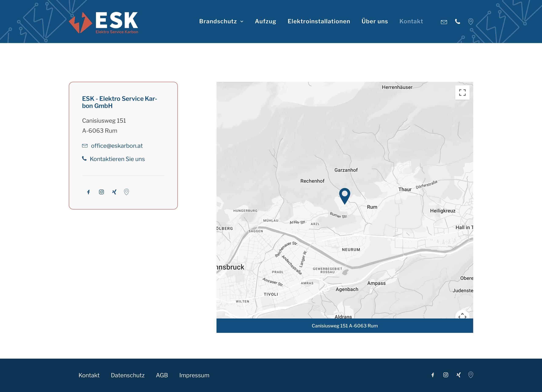The height and width of the screenshot is (392, 542).
Task: Click address bar below the map
Action: click(x=345, y=326)
